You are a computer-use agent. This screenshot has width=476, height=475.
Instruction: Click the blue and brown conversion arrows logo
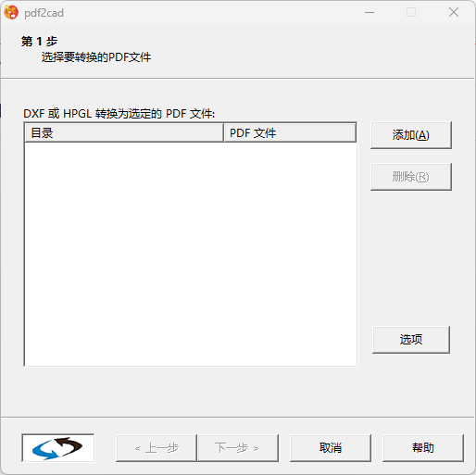(x=58, y=448)
